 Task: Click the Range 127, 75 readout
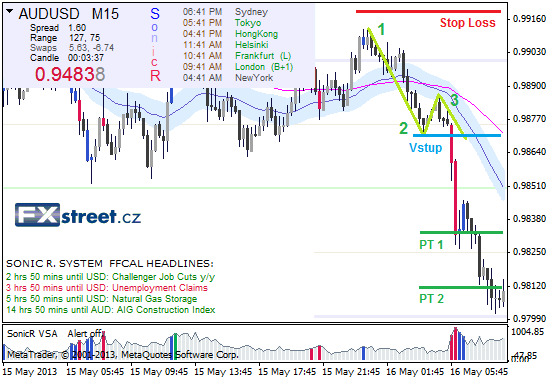tap(65, 38)
